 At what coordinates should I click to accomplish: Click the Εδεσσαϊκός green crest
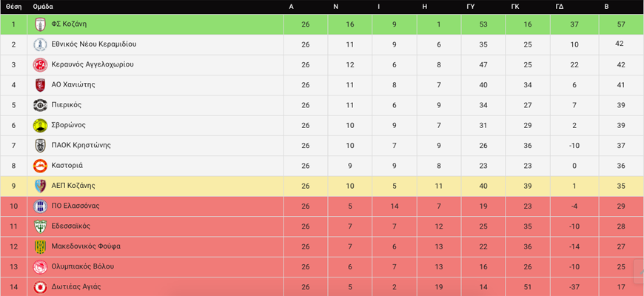point(40,226)
